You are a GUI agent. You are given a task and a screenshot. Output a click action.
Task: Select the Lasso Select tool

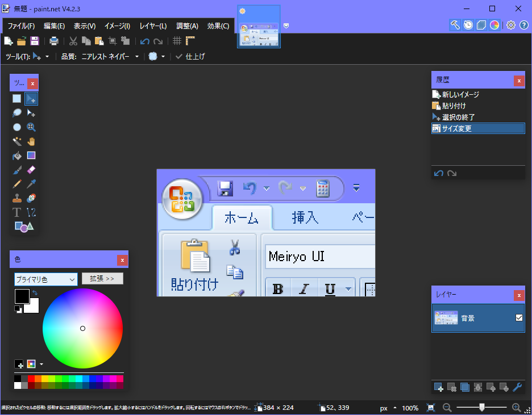click(16, 113)
